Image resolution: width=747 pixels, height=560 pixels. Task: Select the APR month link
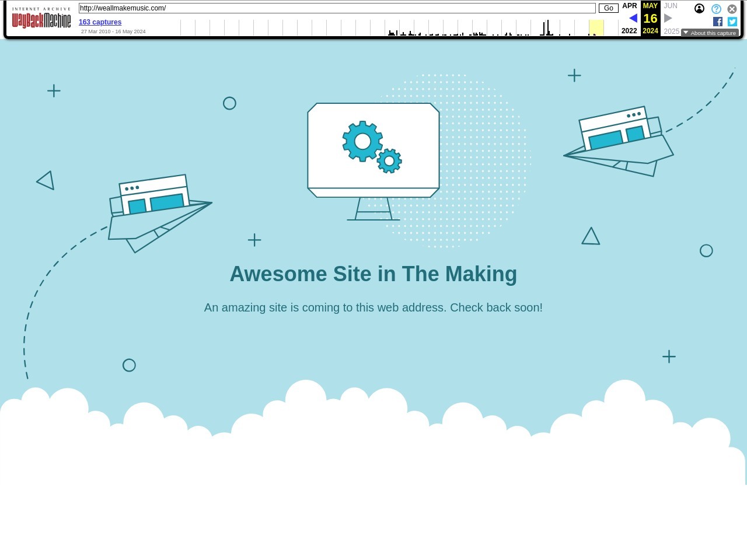pos(630,6)
